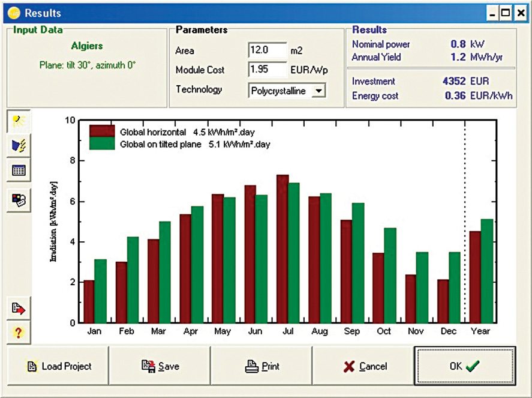Viewport: 532px width, 398px height.
Task: Click the green Global on tilted plane swatch
Action: (101, 143)
